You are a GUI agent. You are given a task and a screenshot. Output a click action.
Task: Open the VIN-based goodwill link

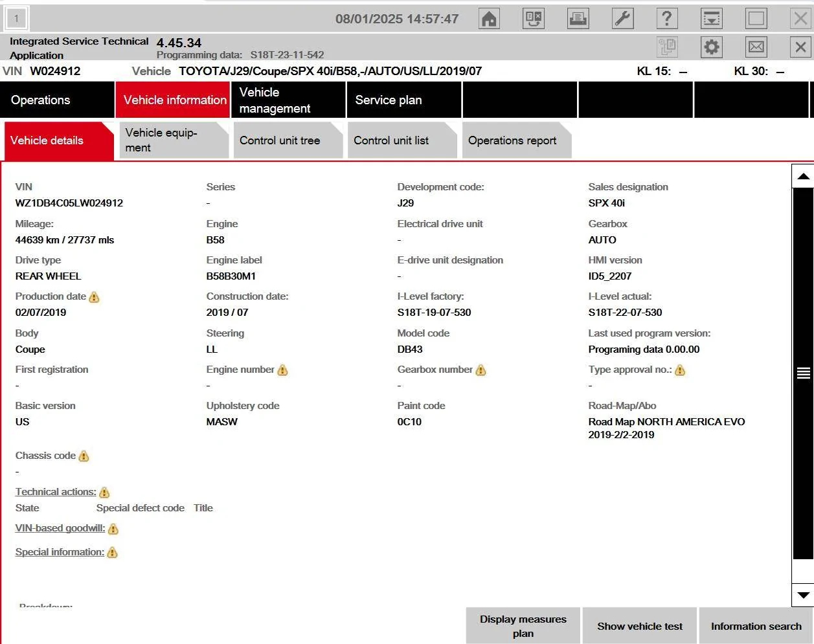pos(60,528)
